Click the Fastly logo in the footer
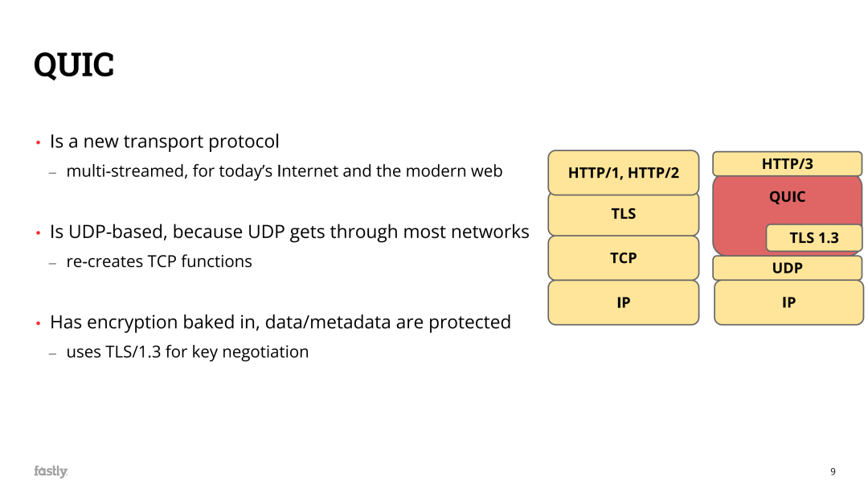The width and height of the screenshot is (868, 489). pos(51,471)
